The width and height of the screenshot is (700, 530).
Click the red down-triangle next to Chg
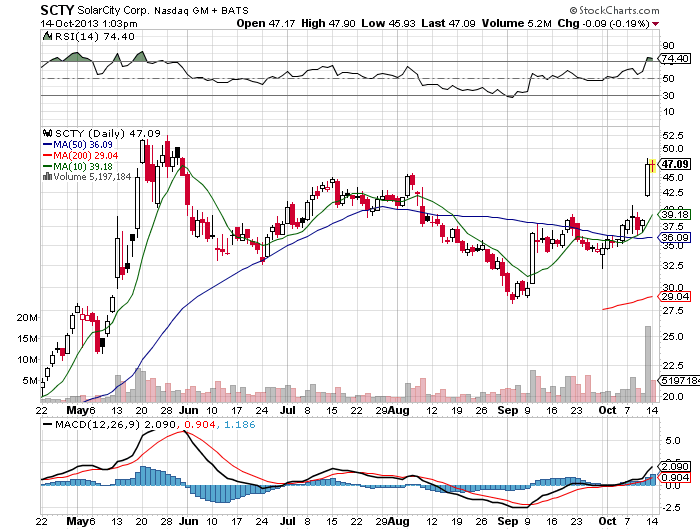coord(655,24)
